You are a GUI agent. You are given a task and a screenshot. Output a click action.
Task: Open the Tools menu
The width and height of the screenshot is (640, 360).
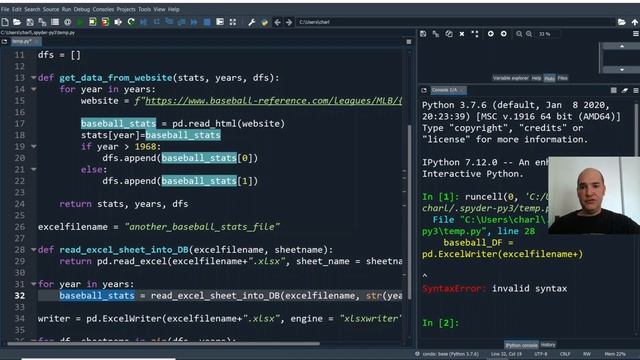[x=144, y=9]
